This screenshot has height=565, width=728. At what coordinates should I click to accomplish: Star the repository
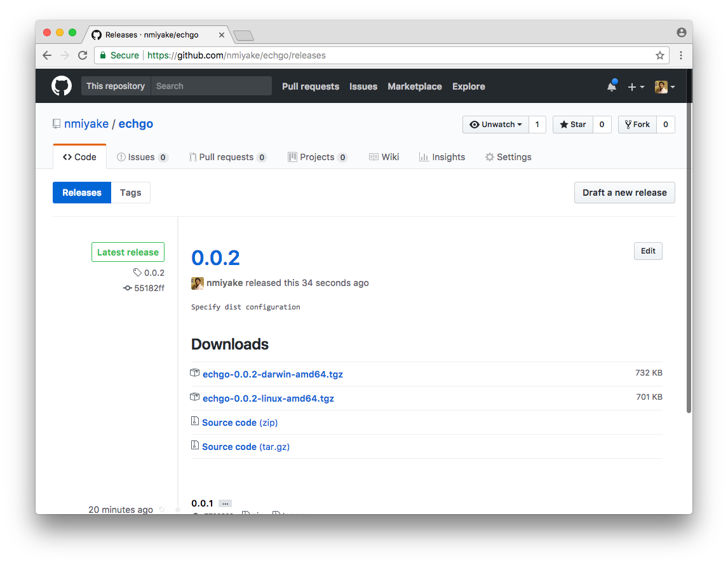pos(573,125)
